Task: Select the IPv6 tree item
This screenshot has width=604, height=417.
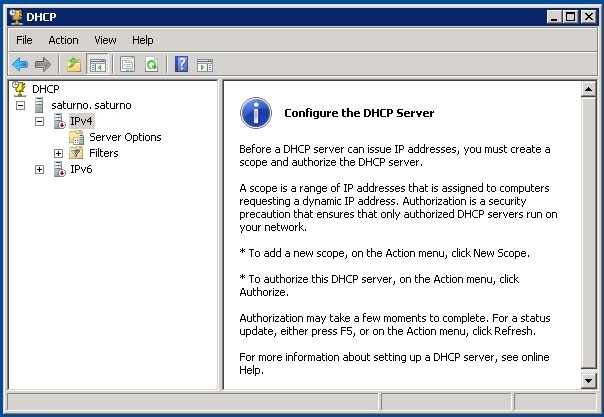Action: pyautogui.click(x=81, y=169)
